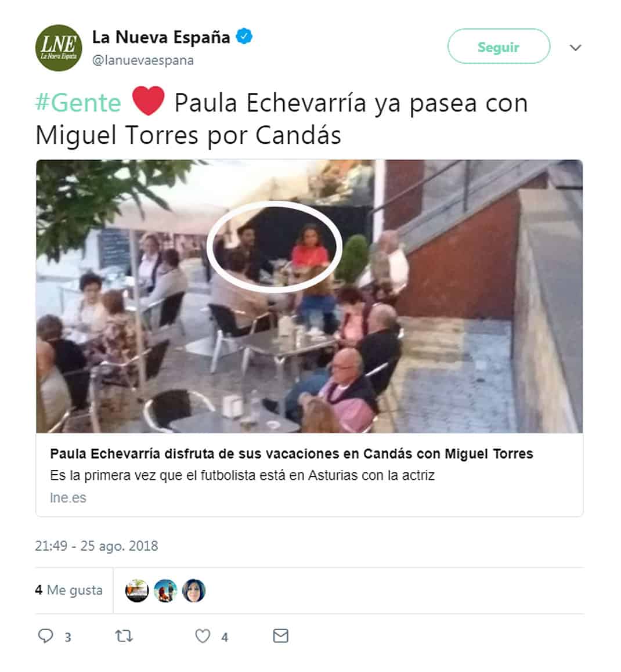Click La Nueva España account name
Viewport: 621px width, 672px height.
pos(161,37)
